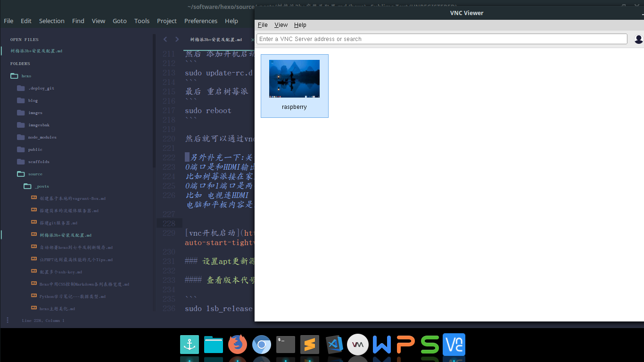Launch Visual Studio Code from the dock
The height and width of the screenshot is (362, 644).
pyautogui.click(x=334, y=345)
